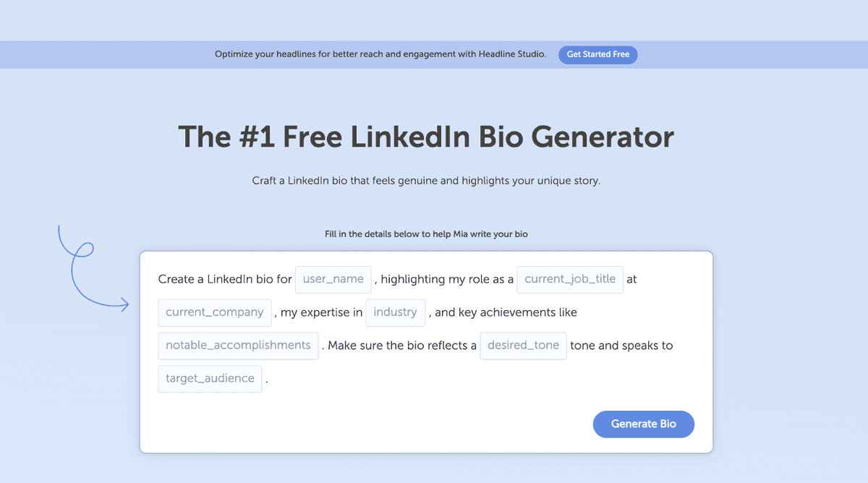Click the tagline about crafting a genuine LinkedIn bio
Screen dimensions: 868x483
click(426, 180)
